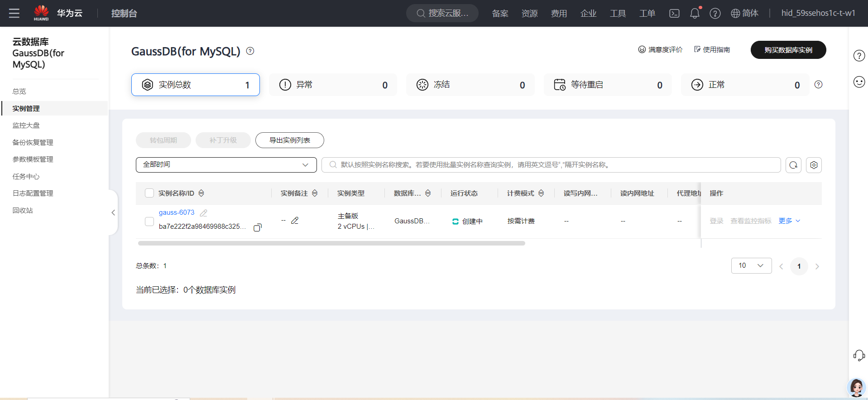The image size is (868, 400).
Task: Open table column settings gear
Action: pos(814,165)
